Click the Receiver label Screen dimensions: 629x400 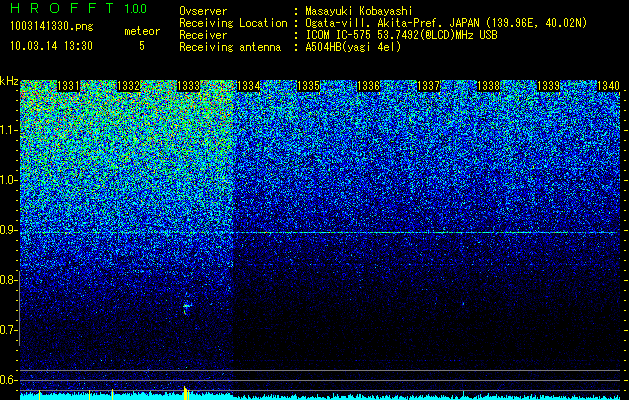(x=203, y=35)
